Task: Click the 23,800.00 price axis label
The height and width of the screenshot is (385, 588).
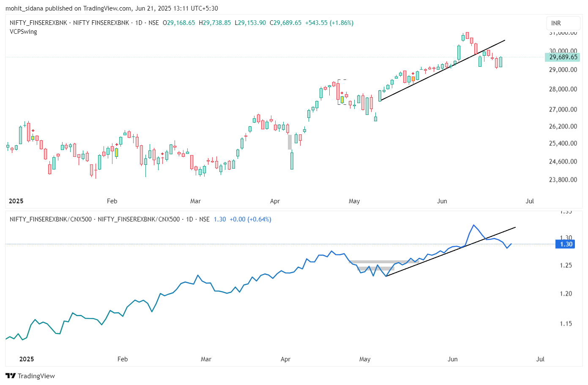Action: tap(563, 180)
